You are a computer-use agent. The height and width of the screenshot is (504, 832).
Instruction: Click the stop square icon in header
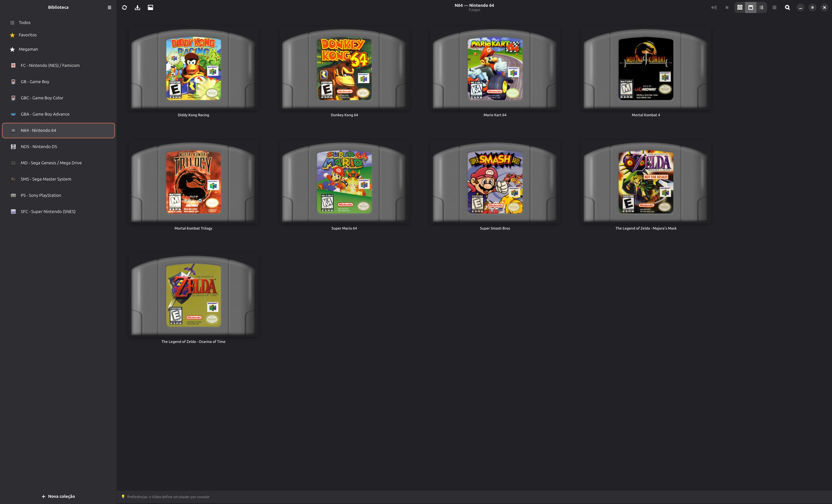coord(727,7)
